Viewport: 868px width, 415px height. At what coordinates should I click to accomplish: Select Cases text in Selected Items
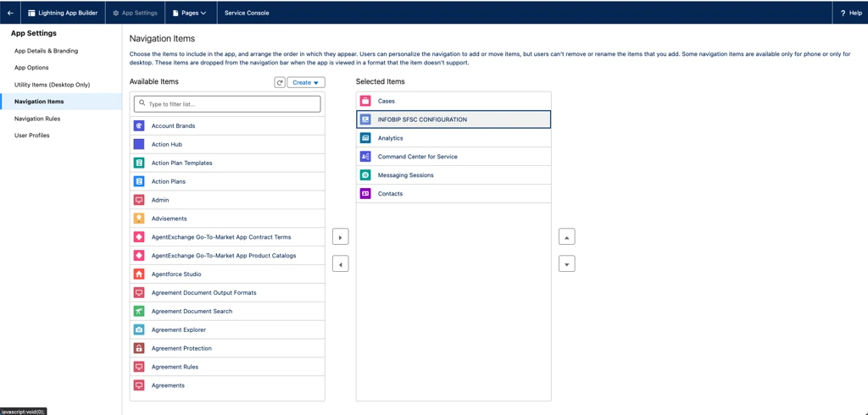(x=386, y=102)
